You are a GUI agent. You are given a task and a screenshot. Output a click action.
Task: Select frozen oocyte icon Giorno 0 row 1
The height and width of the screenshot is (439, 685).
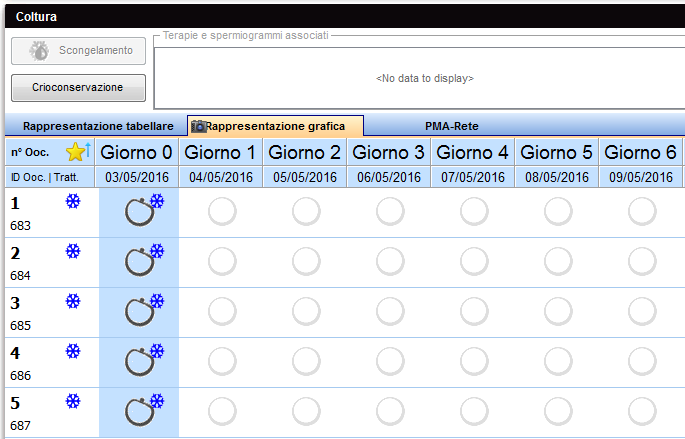pyautogui.click(x=144, y=210)
